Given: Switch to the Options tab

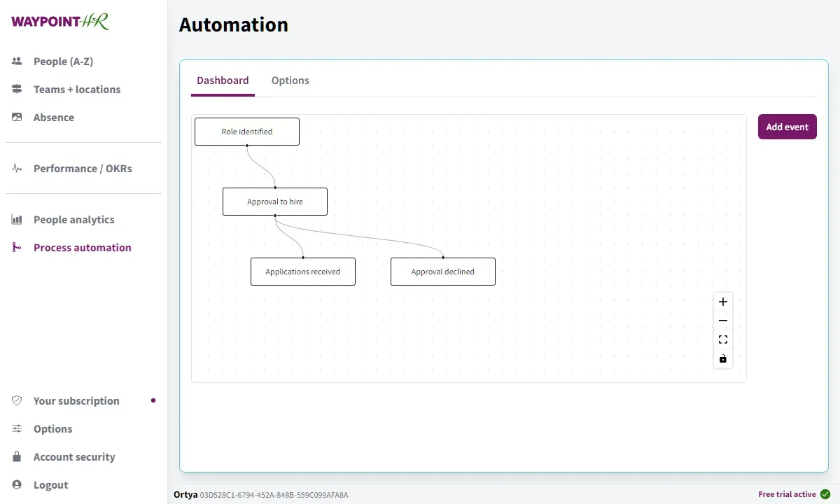Looking at the screenshot, I should (x=290, y=80).
